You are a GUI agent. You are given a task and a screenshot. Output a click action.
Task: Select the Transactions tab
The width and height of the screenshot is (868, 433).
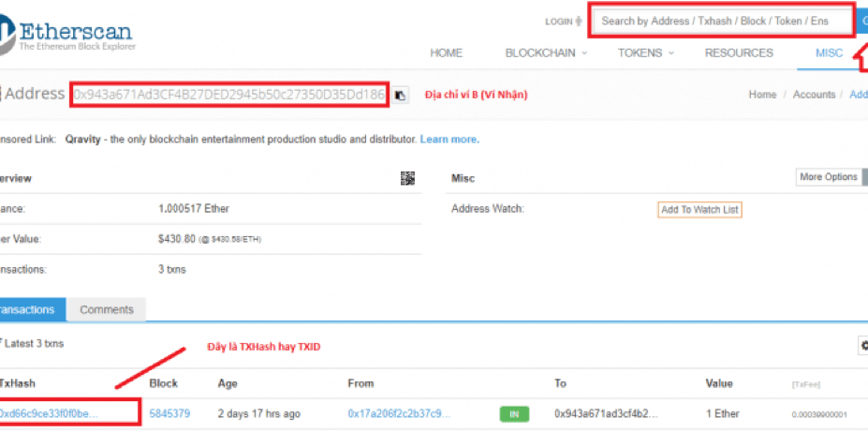pyautogui.click(x=30, y=309)
